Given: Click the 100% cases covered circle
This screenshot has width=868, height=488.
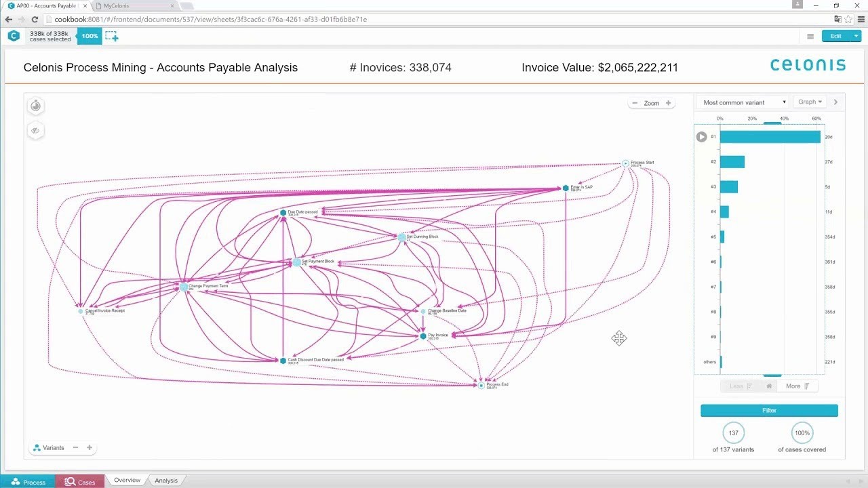Looking at the screenshot, I should [x=802, y=432].
